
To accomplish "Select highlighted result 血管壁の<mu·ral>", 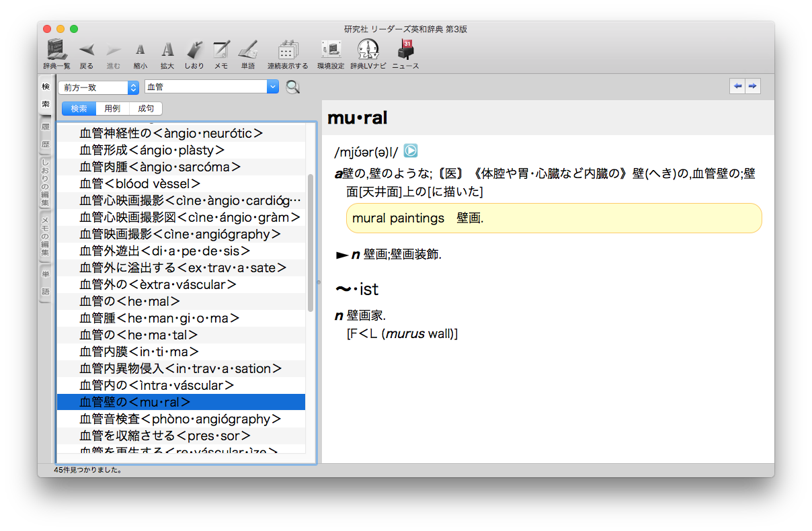I will click(181, 402).
